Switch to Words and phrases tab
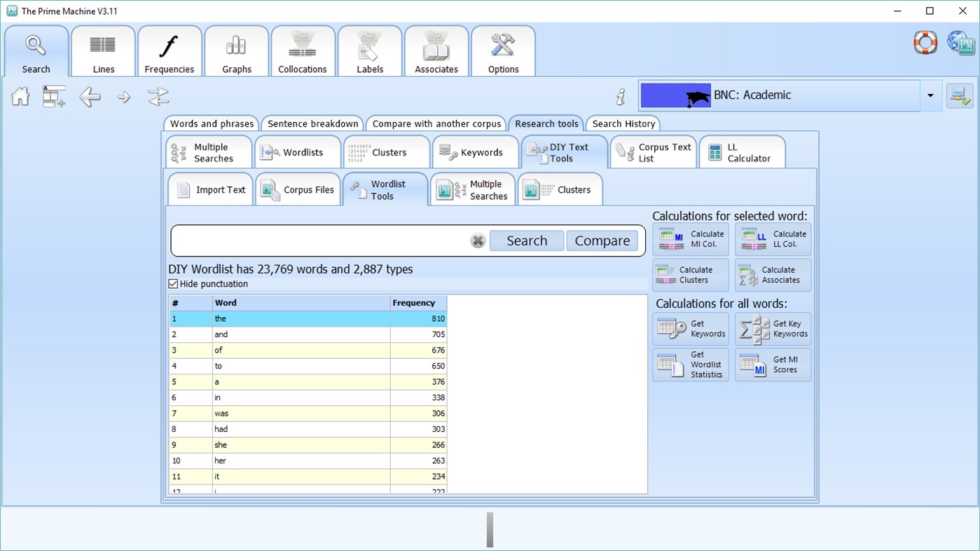The image size is (980, 551). [x=212, y=123]
